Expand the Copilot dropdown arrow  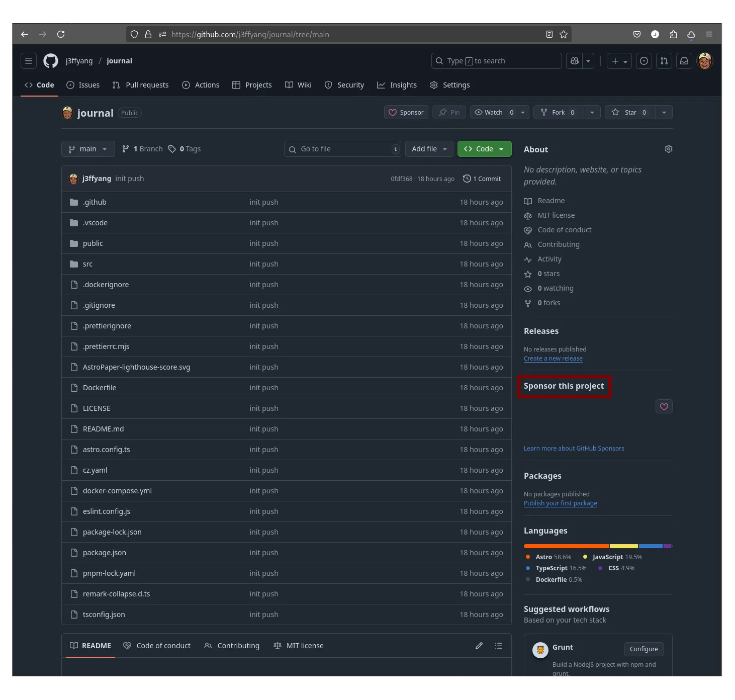pyautogui.click(x=588, y=61)
